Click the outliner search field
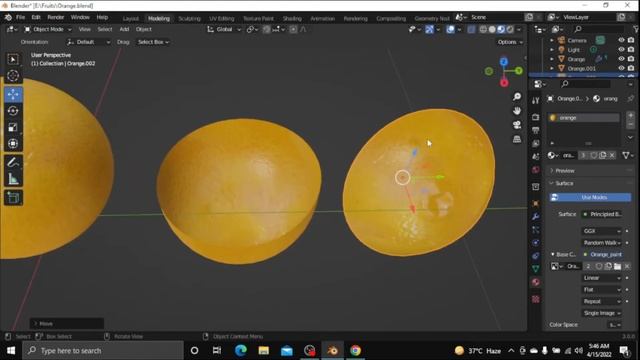 598,29
